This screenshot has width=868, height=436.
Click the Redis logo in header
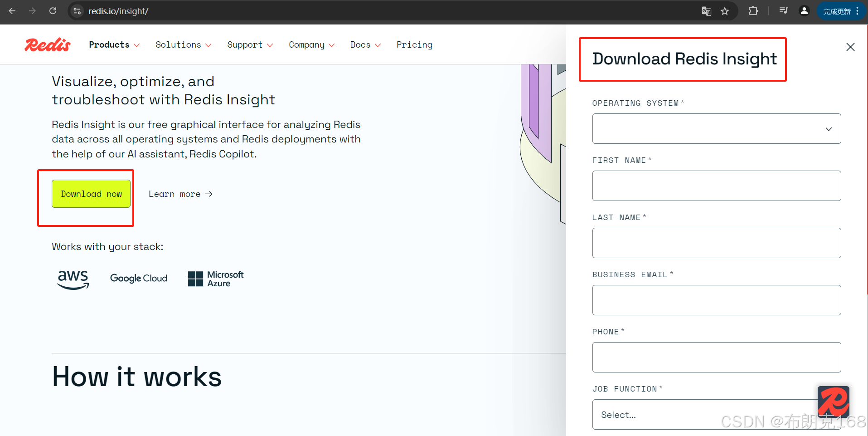(x=48, y=44)
